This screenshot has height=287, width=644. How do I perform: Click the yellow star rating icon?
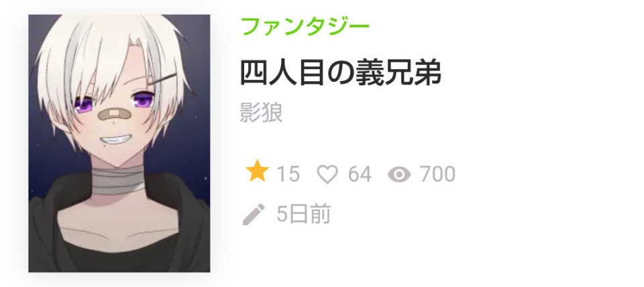coord(257,171)
